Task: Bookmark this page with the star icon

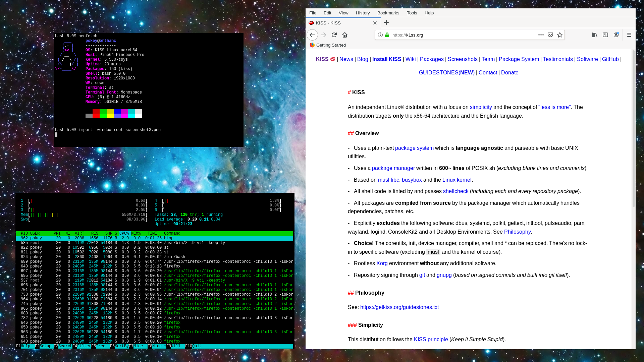Action: click(x=560, y=35)
